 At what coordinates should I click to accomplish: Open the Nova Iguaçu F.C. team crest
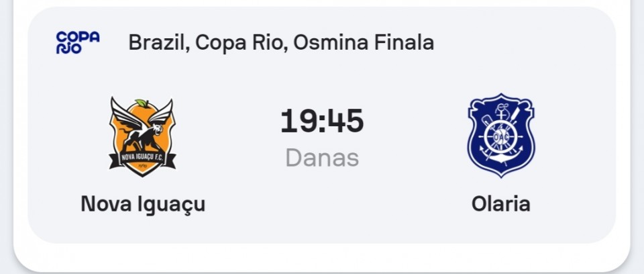(142, 136)
